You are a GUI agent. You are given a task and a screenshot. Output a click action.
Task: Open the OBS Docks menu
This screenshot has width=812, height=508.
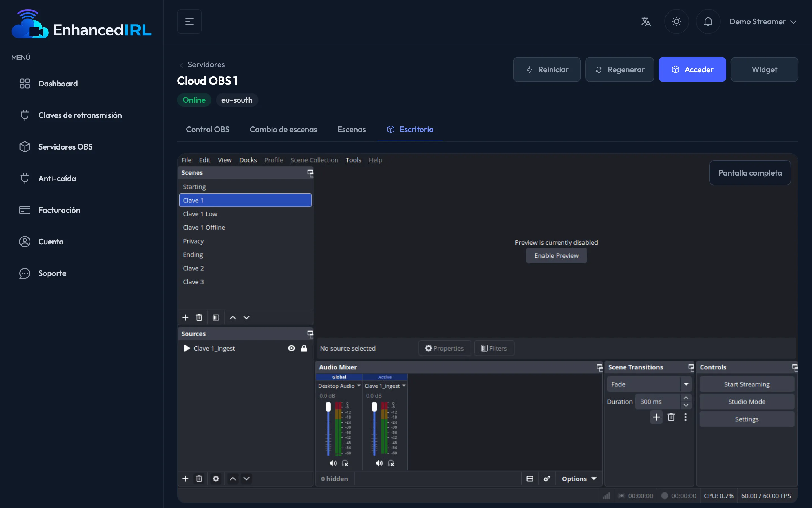(248, 160)
